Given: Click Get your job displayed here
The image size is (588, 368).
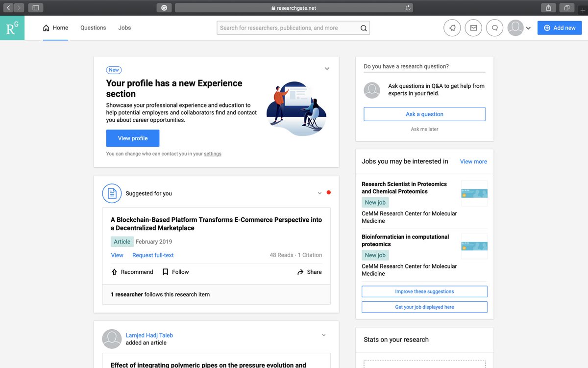Looking at the screenshot, I should 424,307.
